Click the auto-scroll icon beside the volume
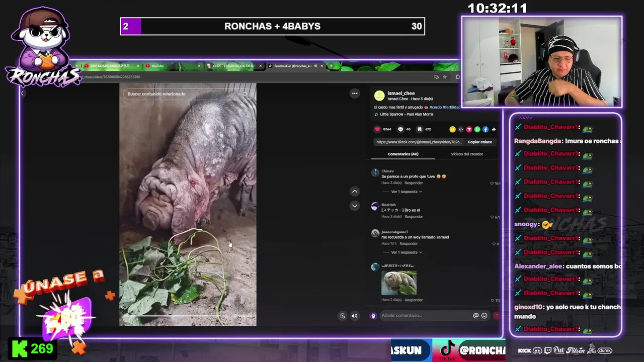 coord(343,316)
